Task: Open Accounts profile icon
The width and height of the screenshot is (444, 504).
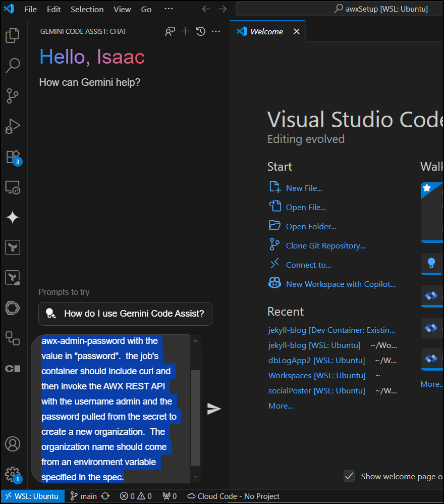Action: pyautogui.click(x=13, y=444)
